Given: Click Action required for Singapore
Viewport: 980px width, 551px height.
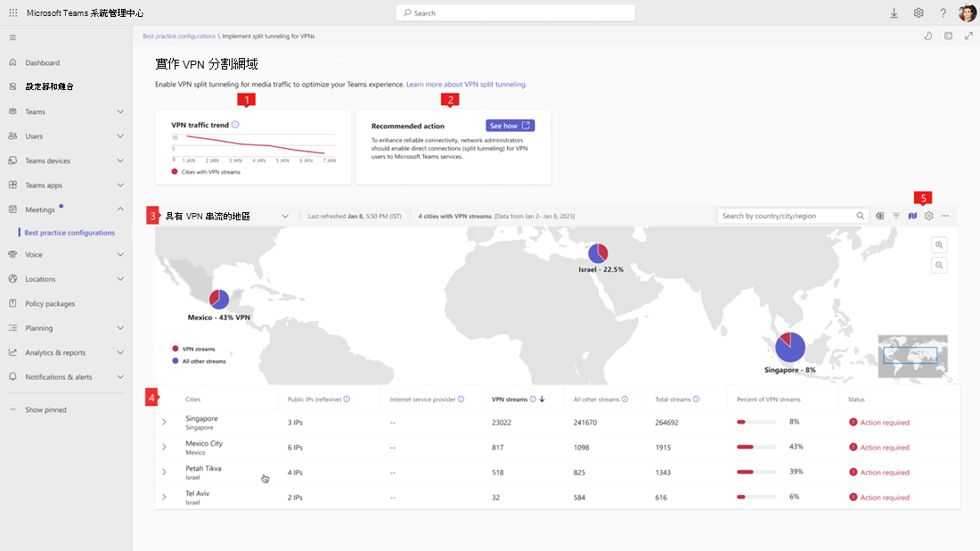Looking at the screenshot, I should [879, 422].
